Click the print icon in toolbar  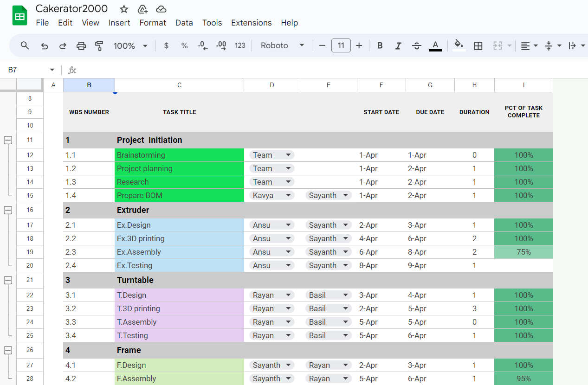[81, 45]
